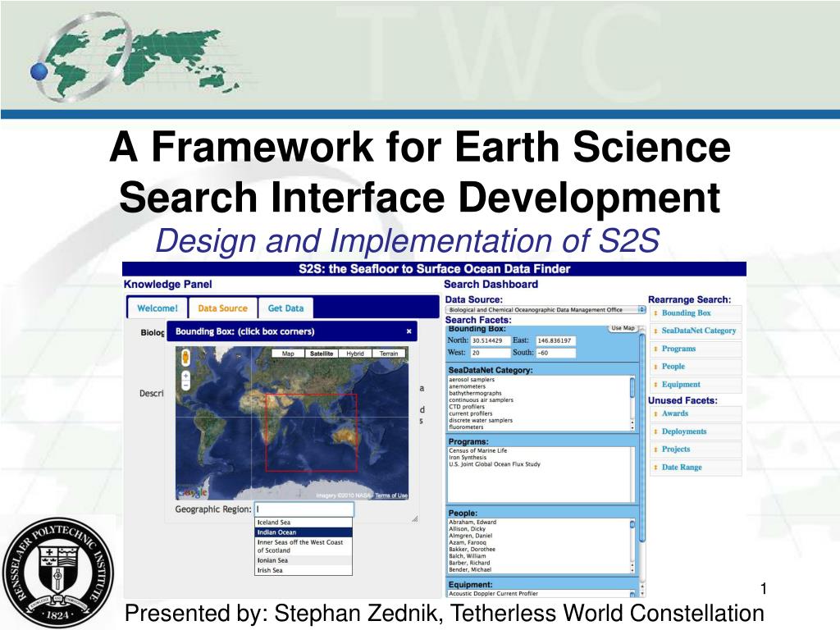Select 'Iron Synthesis' program
This screenshot has width=840, height=630.
[x=468, y=458]
